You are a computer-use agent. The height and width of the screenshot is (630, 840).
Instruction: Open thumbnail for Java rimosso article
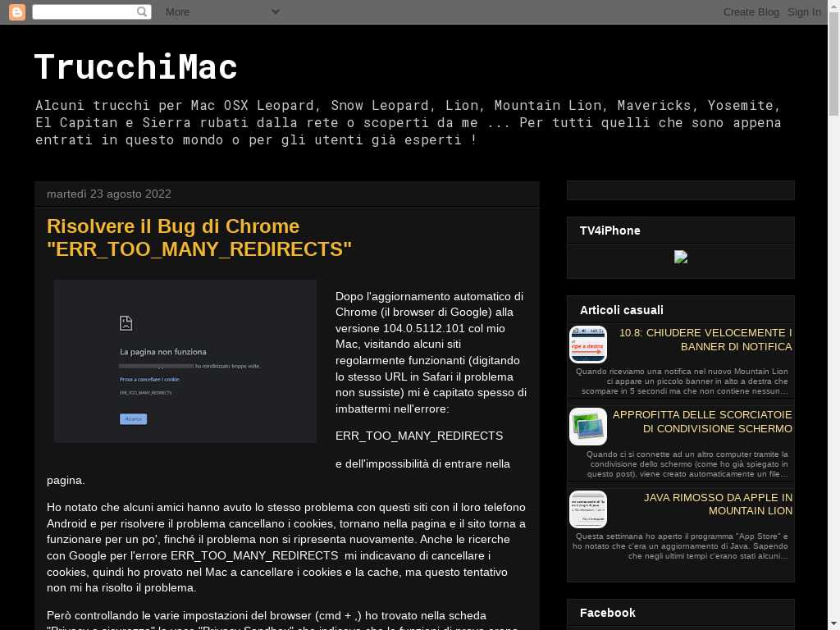(587, 509)
